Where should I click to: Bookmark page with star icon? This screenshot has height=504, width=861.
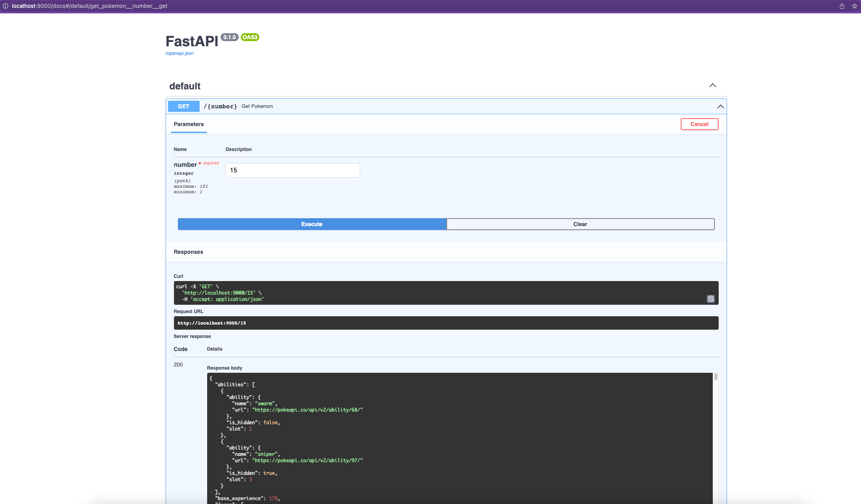tap(854, 6)
